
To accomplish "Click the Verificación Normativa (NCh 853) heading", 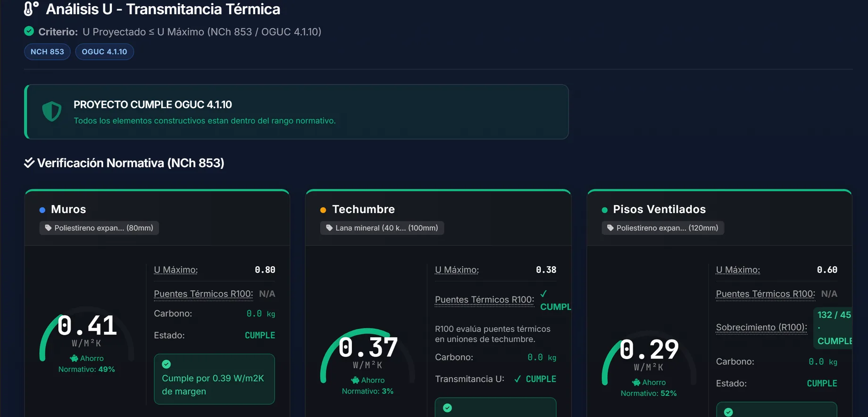I will 131,163.
